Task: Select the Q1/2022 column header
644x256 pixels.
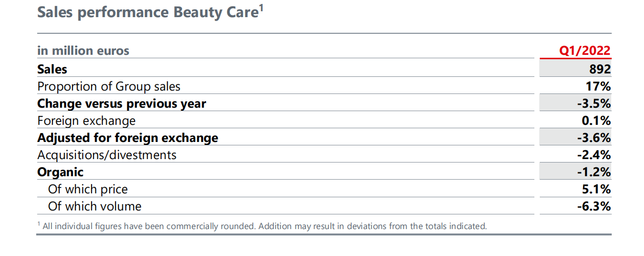Action: (x=585, y=50)
